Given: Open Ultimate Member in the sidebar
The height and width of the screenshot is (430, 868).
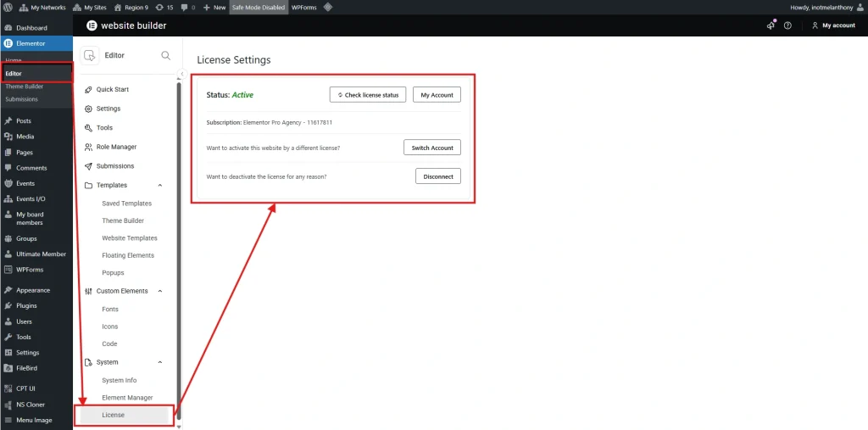Looking at the screenshot, I should pos(36,254).
